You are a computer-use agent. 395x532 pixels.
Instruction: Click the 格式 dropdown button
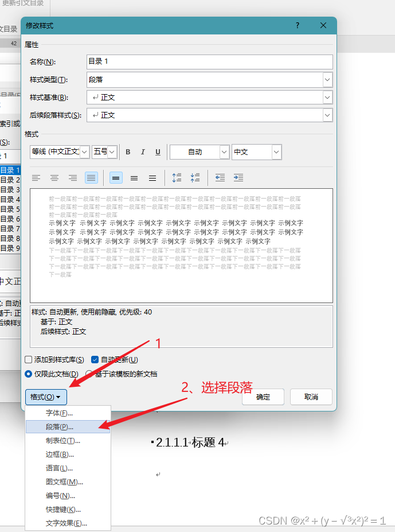tap(46, 397)
